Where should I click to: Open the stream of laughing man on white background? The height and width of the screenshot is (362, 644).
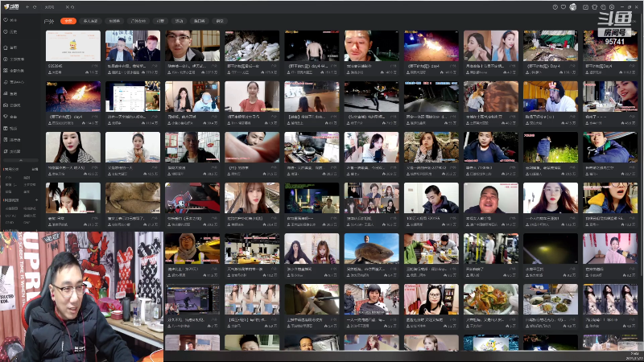point(491,198)
